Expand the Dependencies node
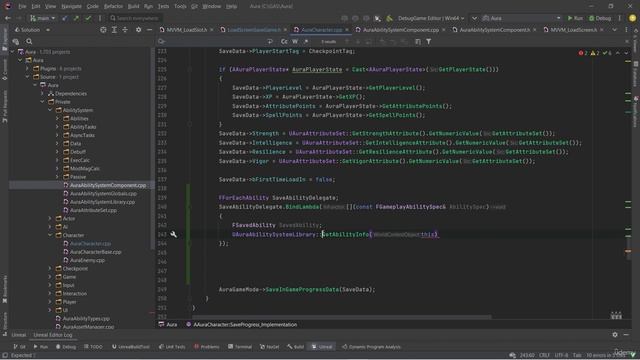Viewport: 640px width, 360px height. (x=42, y=93)
